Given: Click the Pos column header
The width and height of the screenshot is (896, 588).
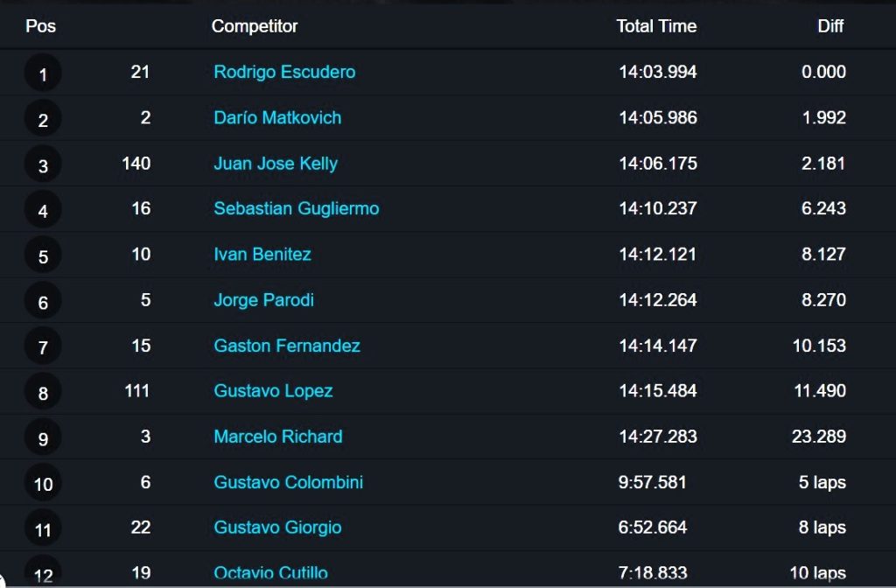Looking at the screenshot, I should point(40,25).
